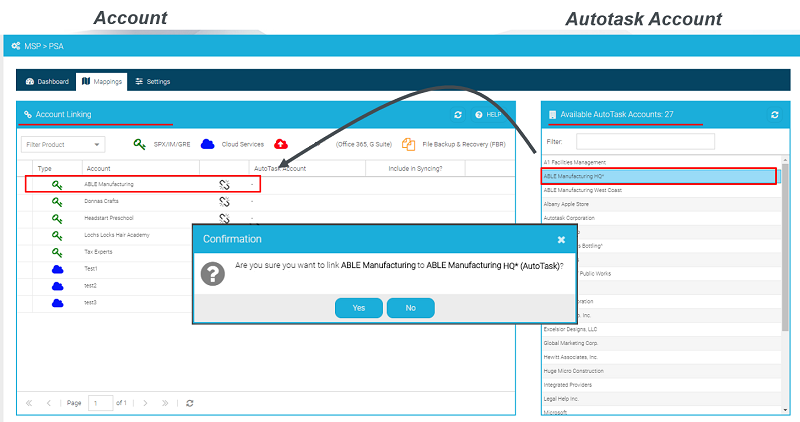Click key icon in Headstart Preschool row
The image size is (800, 422).
(57, 218)
